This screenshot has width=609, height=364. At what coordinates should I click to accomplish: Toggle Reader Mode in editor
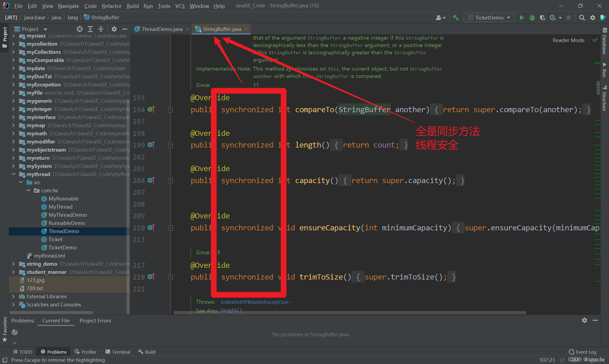pos(568,40)
